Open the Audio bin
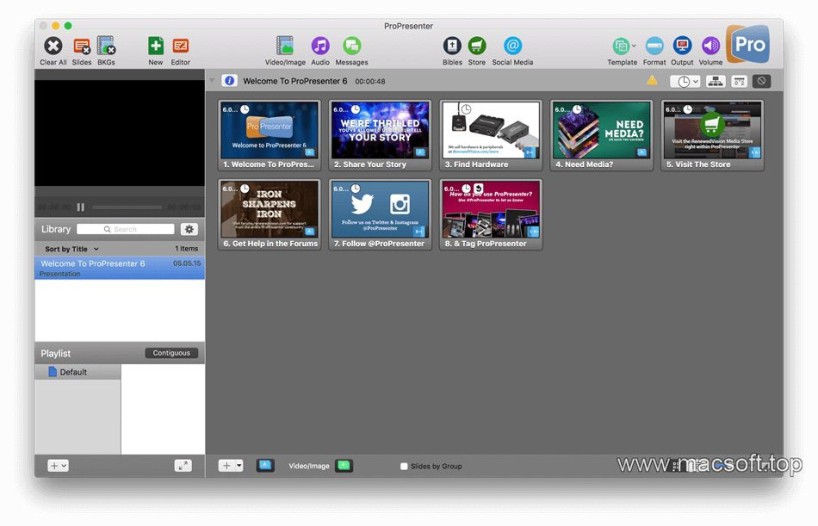The height and width of the screenshot is (526, 818). 320,46
